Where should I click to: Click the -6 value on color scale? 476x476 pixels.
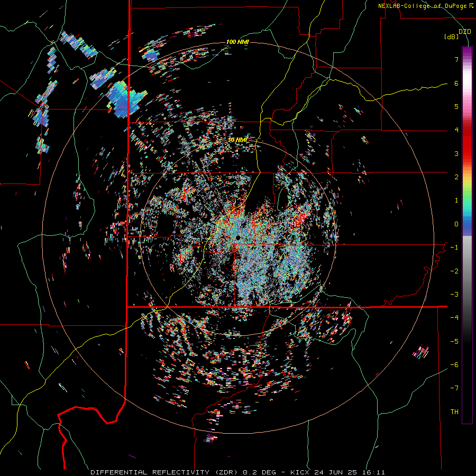(x=454, y=364)
